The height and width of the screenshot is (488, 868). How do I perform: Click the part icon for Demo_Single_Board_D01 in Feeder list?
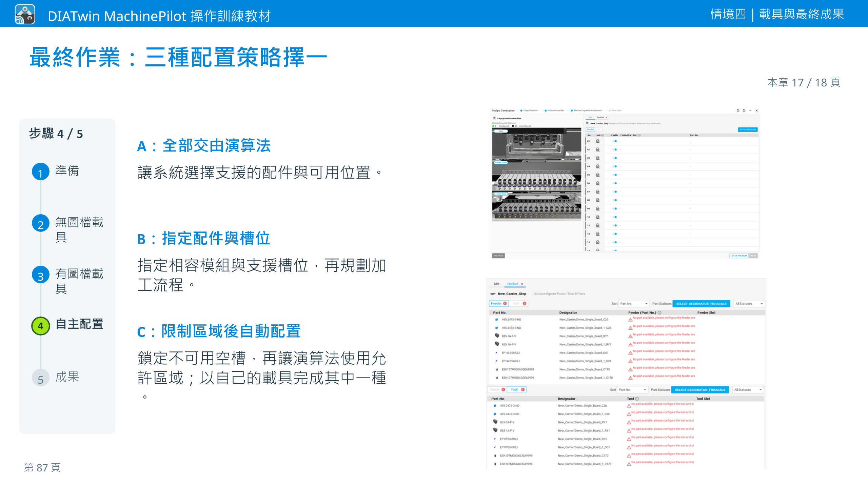click(x=497, y=353)
